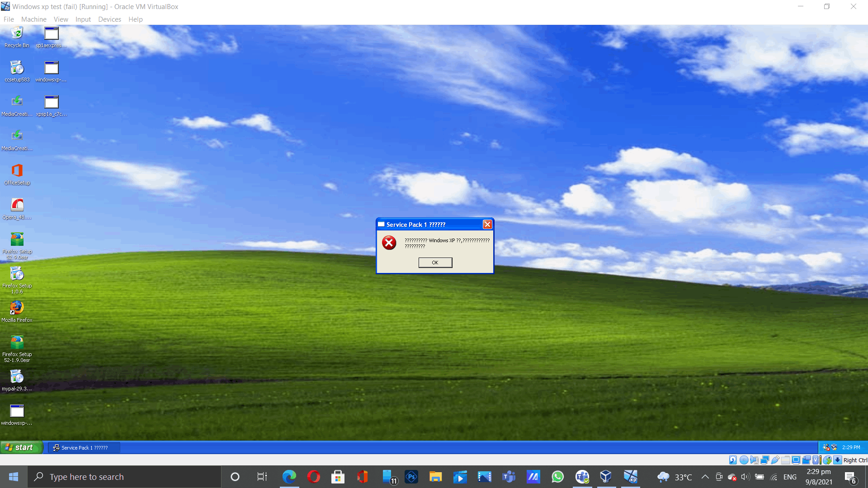Select the sp1aexpress desktop icon
868x488 pixels.
51,37
